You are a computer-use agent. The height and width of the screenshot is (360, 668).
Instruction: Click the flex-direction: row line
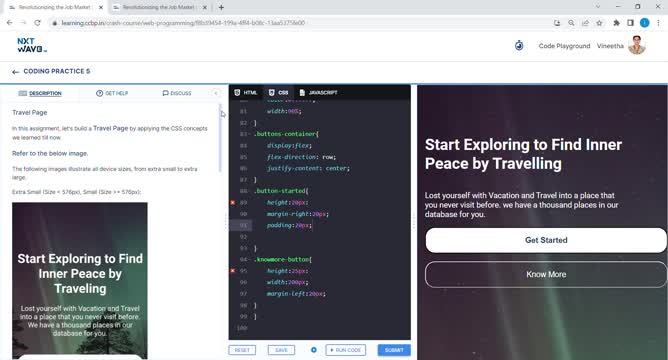click(x=301, y=157)
